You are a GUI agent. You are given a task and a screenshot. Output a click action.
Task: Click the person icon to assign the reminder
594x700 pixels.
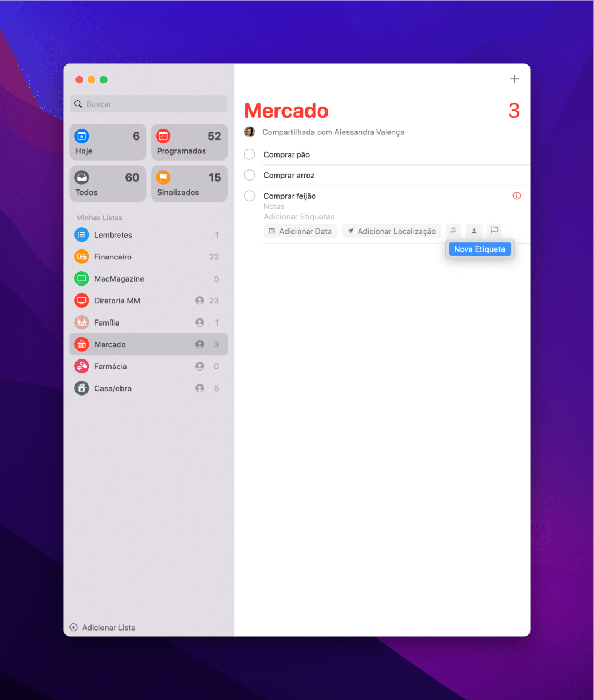[x=474, y=231]
